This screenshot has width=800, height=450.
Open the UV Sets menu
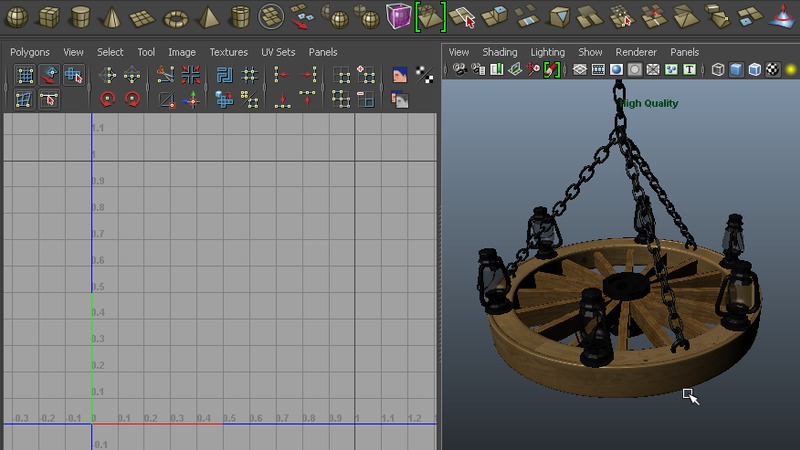click(x=278, y=52)
